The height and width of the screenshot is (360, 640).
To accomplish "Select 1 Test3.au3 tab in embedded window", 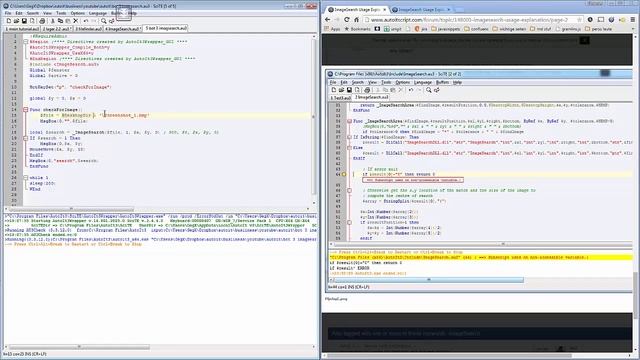I will tap(340, 98).
